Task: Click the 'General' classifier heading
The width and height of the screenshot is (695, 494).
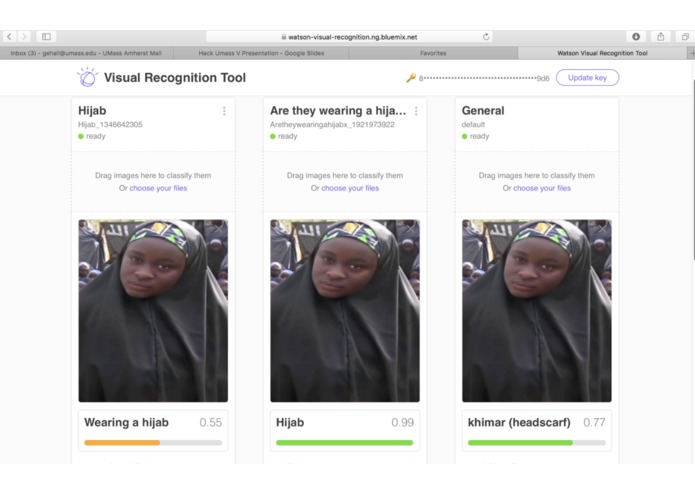Action: (x=483, y=111)
